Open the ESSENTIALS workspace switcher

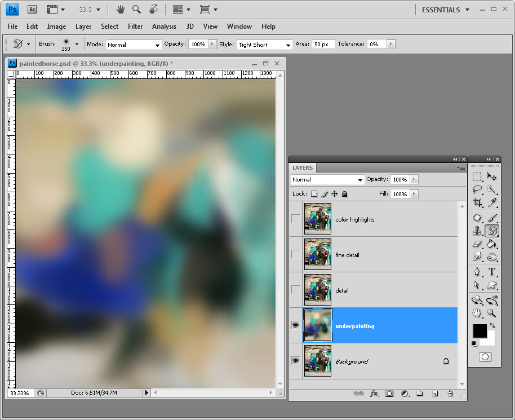coord(445,10)
